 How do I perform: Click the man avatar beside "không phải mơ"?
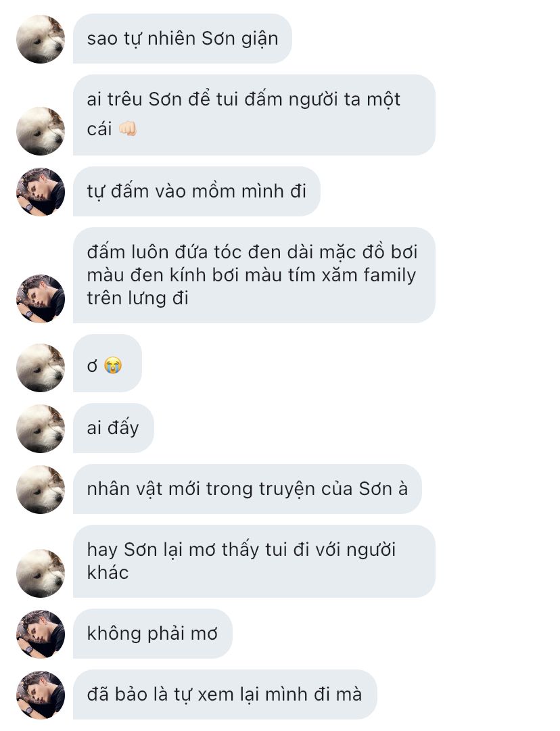tap(41, 634)
